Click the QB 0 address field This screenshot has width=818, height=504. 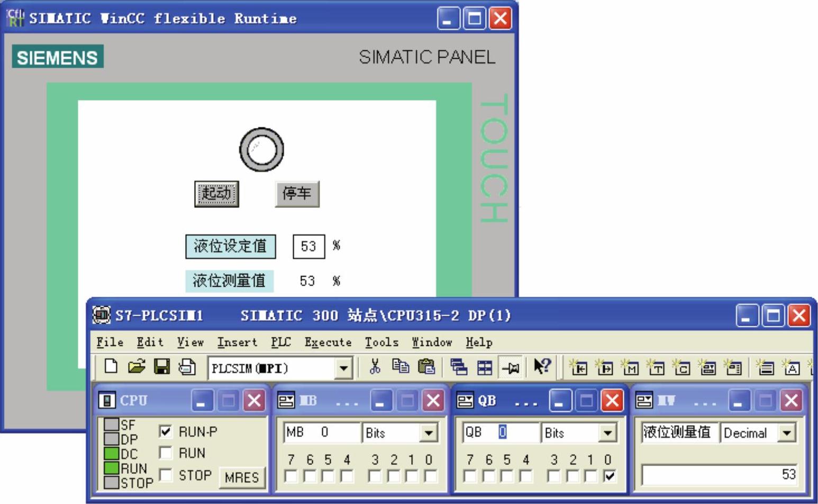[501, 433]
